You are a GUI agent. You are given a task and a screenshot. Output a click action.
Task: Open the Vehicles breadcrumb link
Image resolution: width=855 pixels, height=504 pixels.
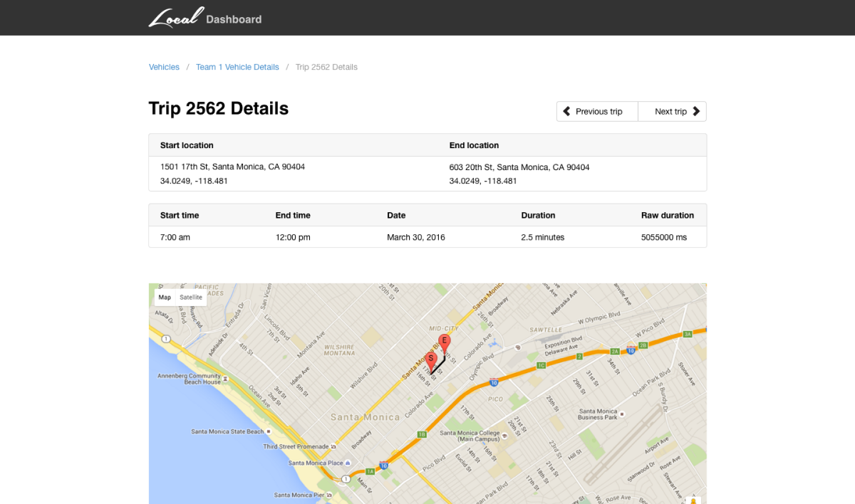[164, 67]
